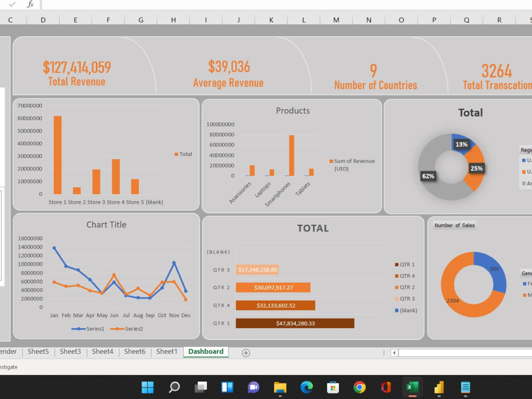
Task: Select column D header
Action: 43,20
